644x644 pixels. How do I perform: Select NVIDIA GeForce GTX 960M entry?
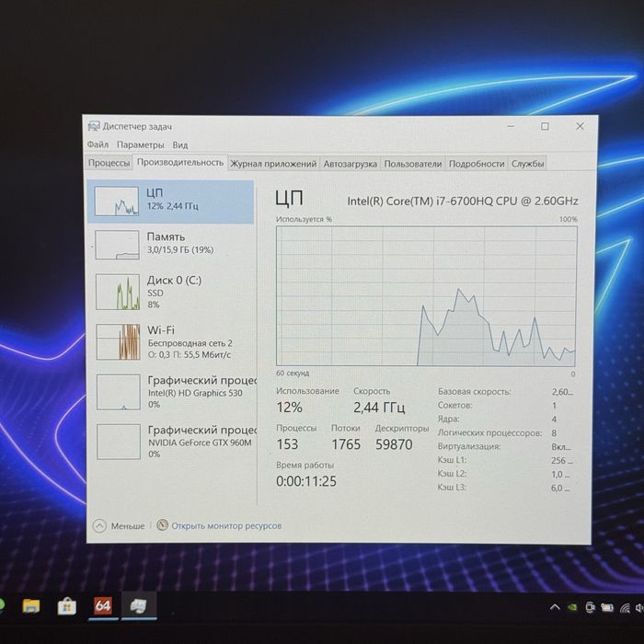(171, 442)
